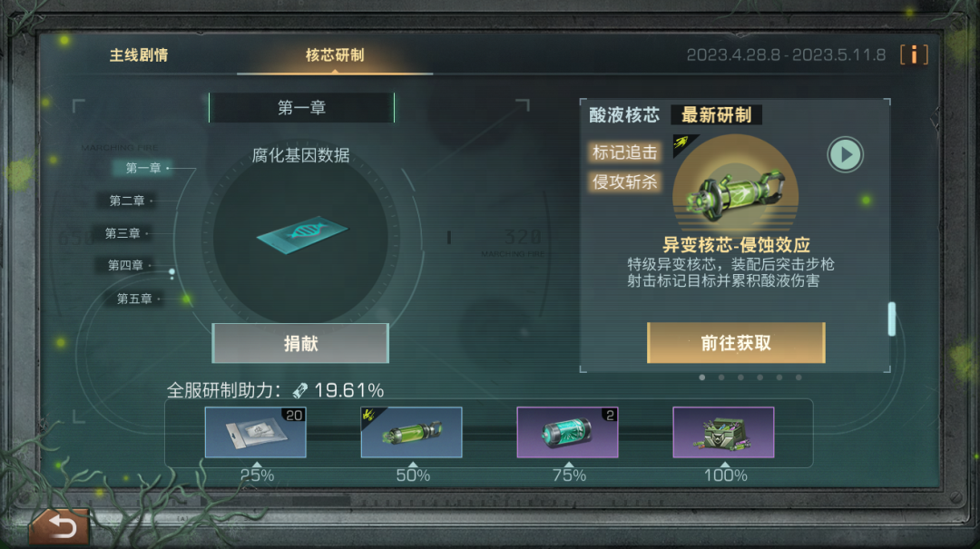Select the 75% teal canister reward

point(567,432)
